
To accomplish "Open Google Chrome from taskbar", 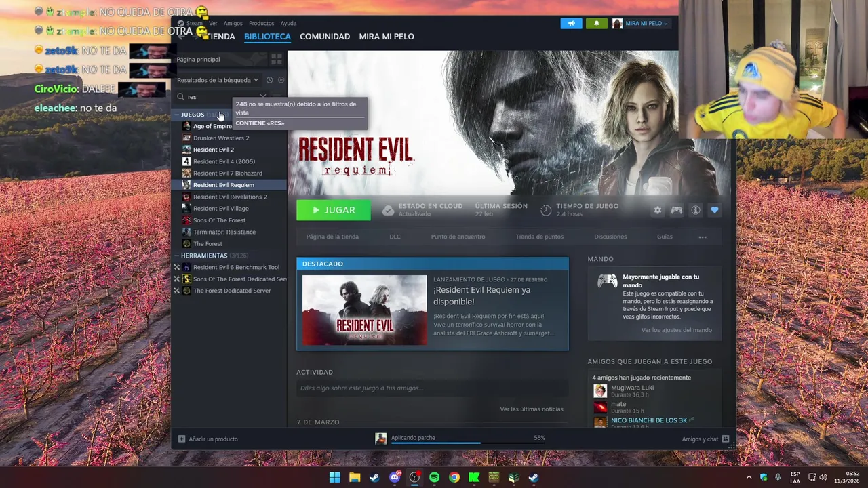I will point(454,477).
